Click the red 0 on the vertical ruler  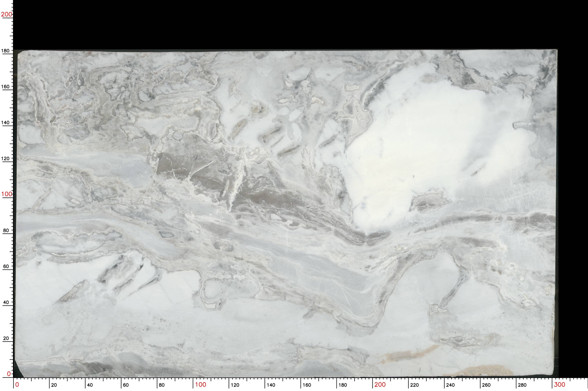pos(9,374)
